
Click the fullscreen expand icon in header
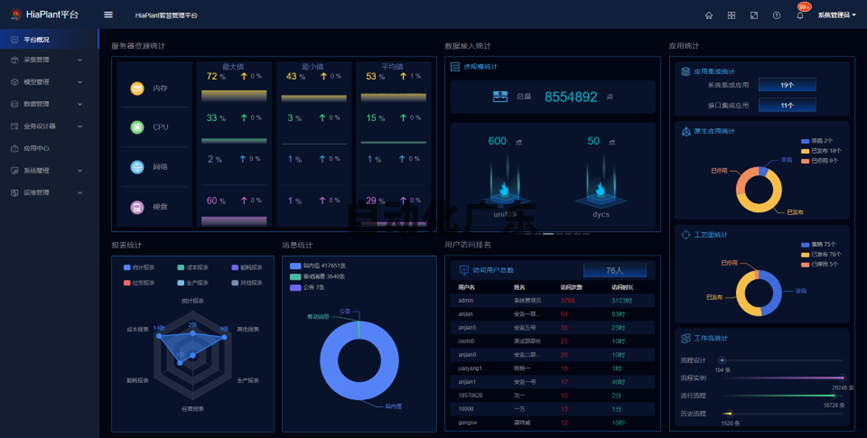tap(754, 15)
